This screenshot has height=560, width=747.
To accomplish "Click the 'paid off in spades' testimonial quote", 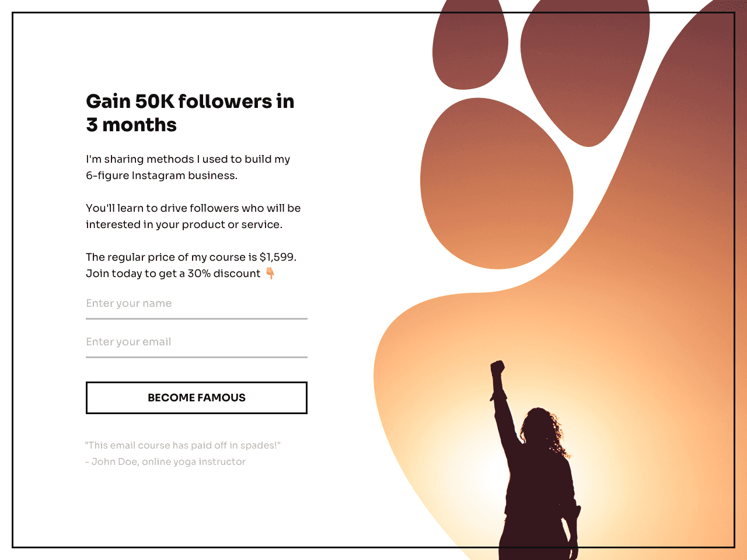I will 183,445.
